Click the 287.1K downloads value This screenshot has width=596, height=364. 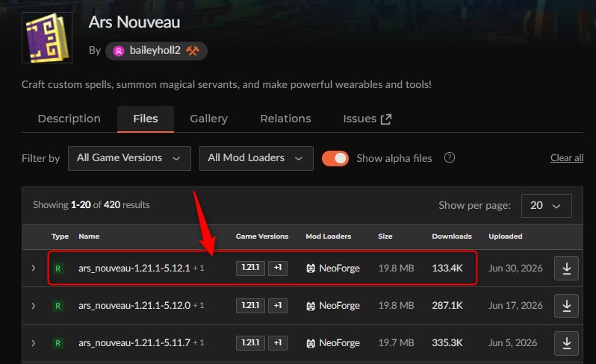click(447, 306)
